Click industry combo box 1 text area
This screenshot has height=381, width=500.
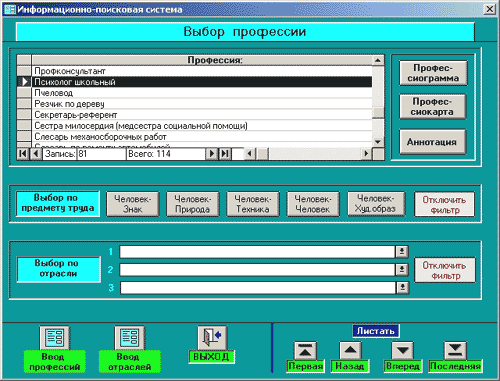point(257,252)
